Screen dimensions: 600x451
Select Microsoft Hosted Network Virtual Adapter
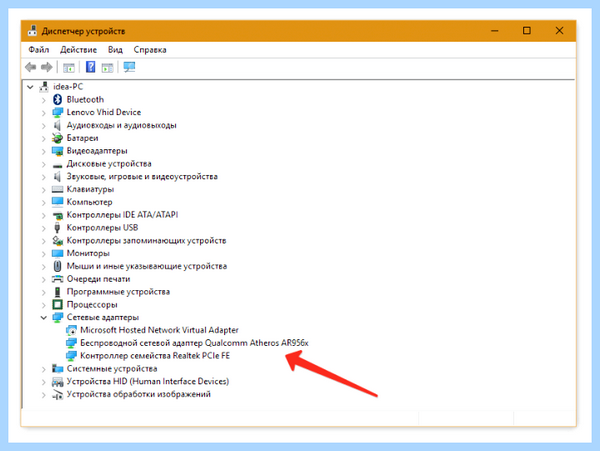coord(159,330)
